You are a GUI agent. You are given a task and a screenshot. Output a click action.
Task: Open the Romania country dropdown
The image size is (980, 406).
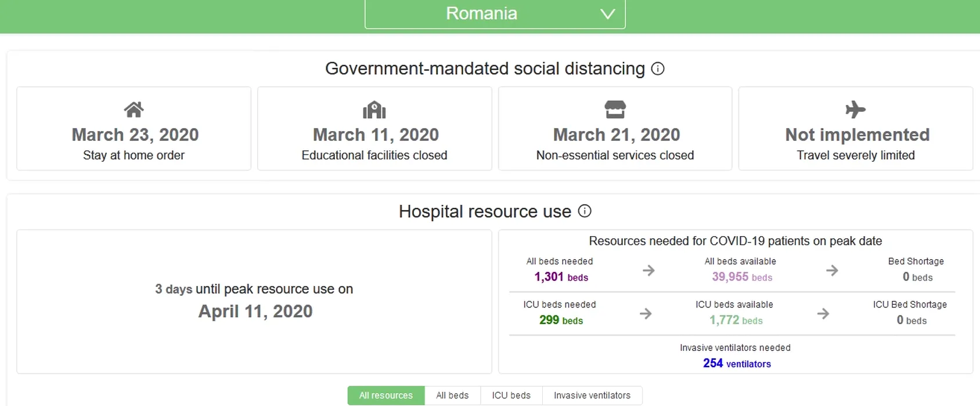click(481, 13)
